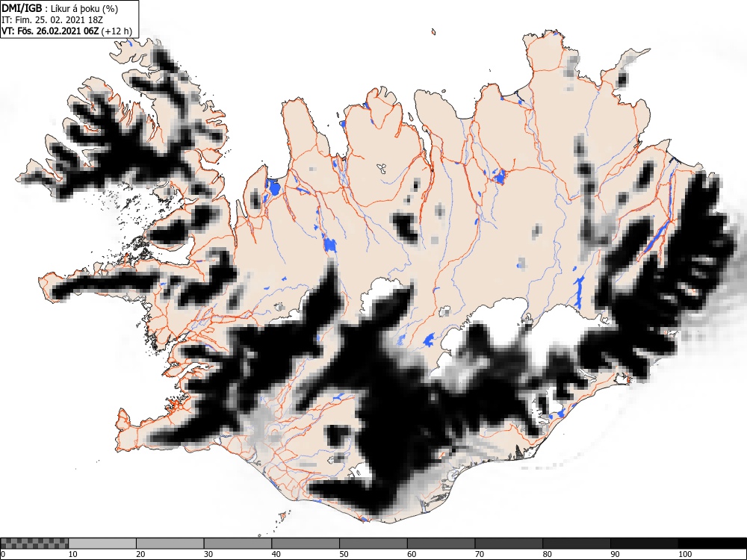The width and height of the screenshot is (747, 560).
Task: Click the legend label '10'
Action: [x=73, y=554]
